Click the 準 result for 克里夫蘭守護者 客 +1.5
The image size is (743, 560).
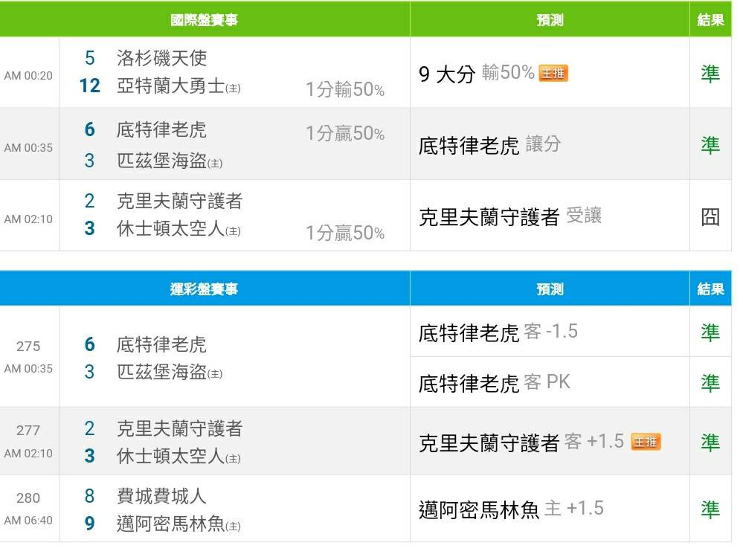[x=710, y=442]
